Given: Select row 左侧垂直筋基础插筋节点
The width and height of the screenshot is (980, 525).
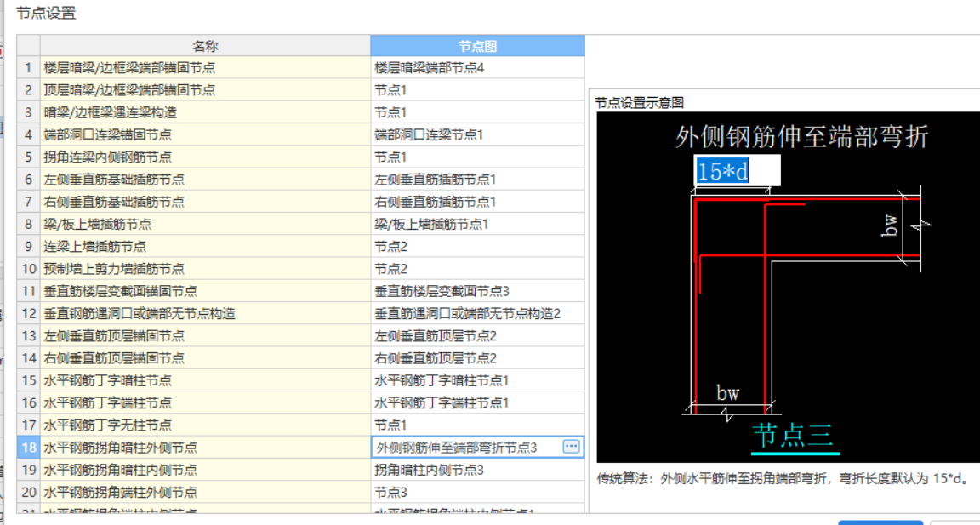Looking at the screenshot, I should coord(206,180).
